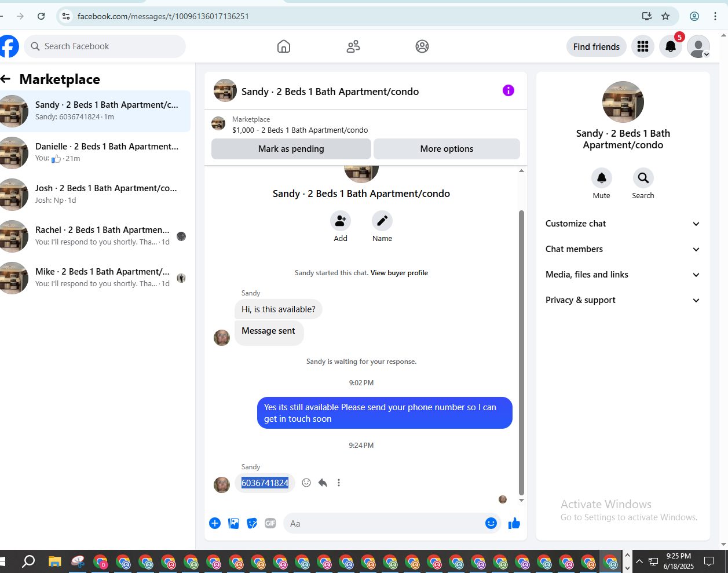The width and height of the screenshot is (728, 573).
Task: Open Danielle's conversation in the list
Action: click(x=95, y=153)
